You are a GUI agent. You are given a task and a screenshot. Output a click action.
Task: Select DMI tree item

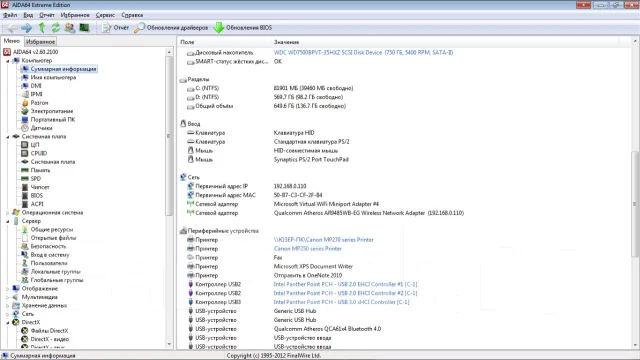coord(36,86)
